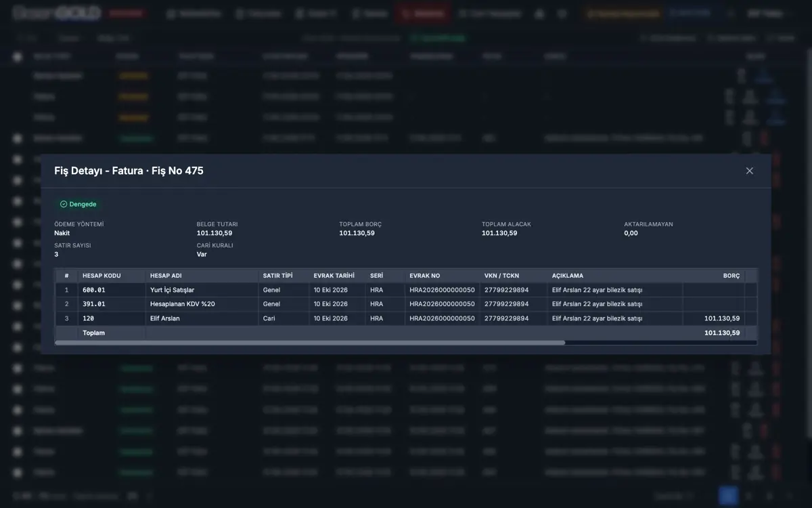Image resolution: width=812 pixels, height=508 pixels.
Task: Click the Yurt İçi Satışlar account name
Action: (173, 290)
